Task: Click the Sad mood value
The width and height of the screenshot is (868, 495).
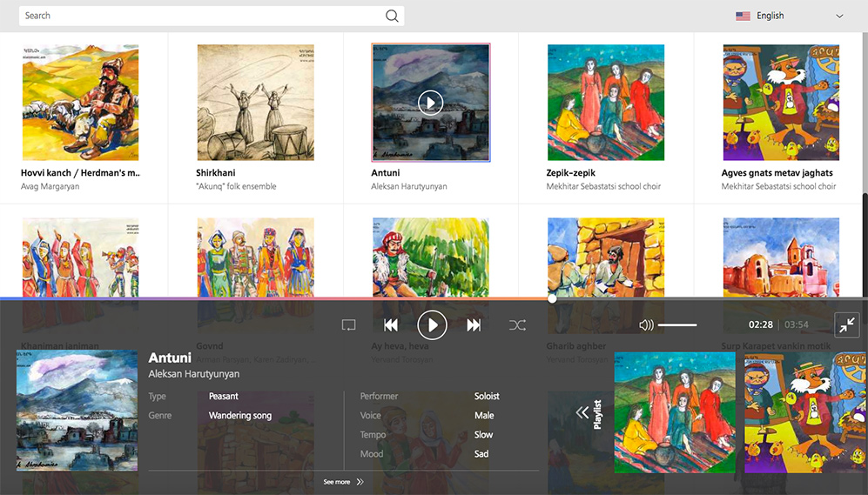Action: (481, 454)
